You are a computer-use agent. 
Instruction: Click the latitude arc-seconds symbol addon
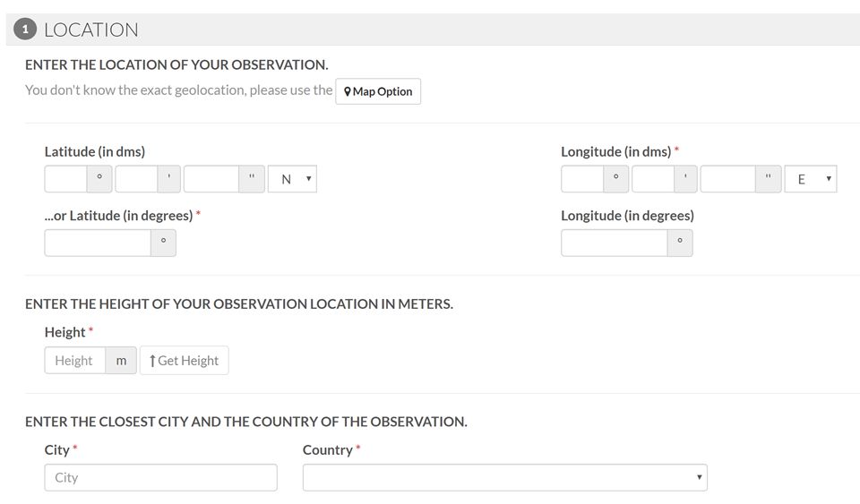(x=252, y=179)
